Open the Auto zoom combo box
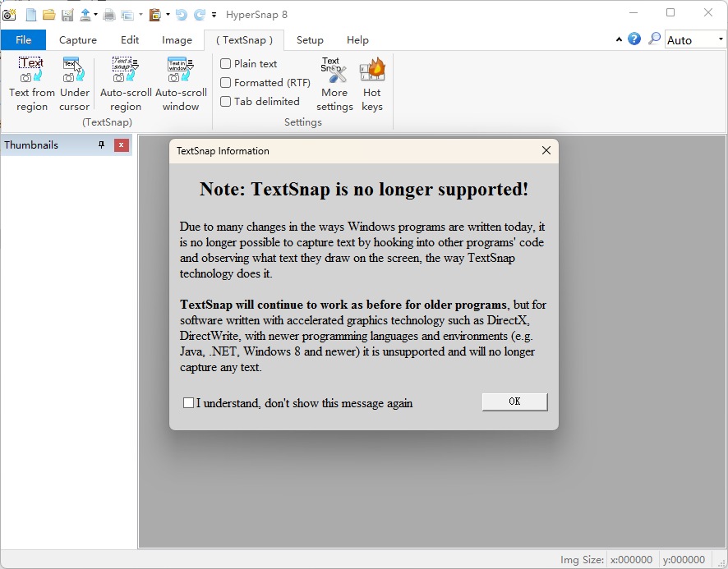 click(x=695, y=40)
